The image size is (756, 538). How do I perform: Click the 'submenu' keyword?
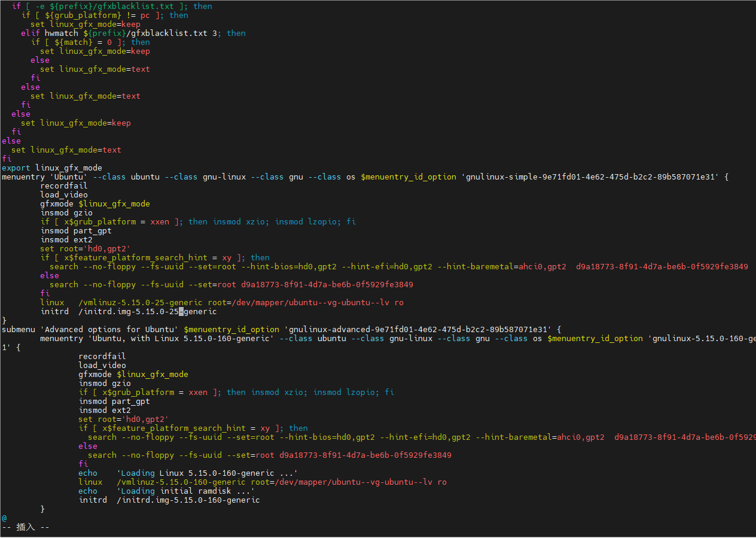(19, 329)
